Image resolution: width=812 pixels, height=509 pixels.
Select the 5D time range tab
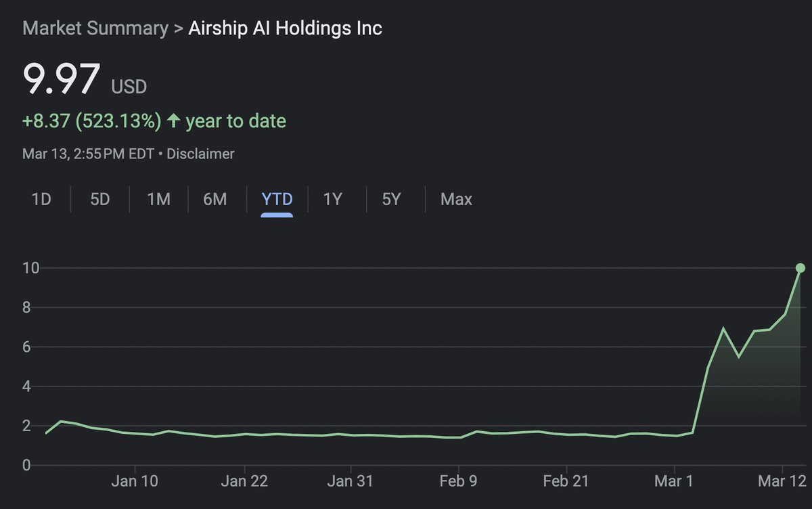[99, 200]
